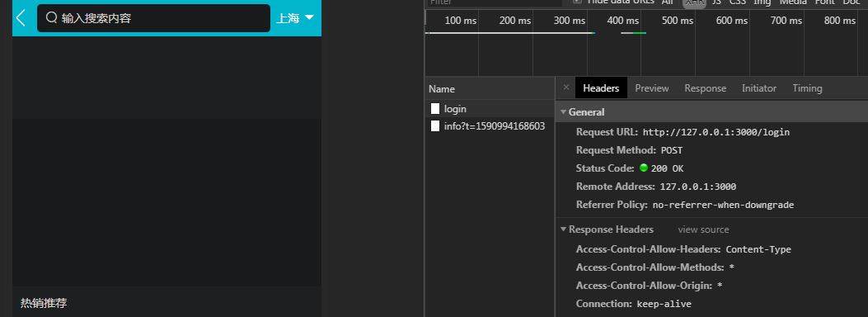Click the 200 ms timeline marker
This screenshot has height=317, width=868.
pos(515,21)
